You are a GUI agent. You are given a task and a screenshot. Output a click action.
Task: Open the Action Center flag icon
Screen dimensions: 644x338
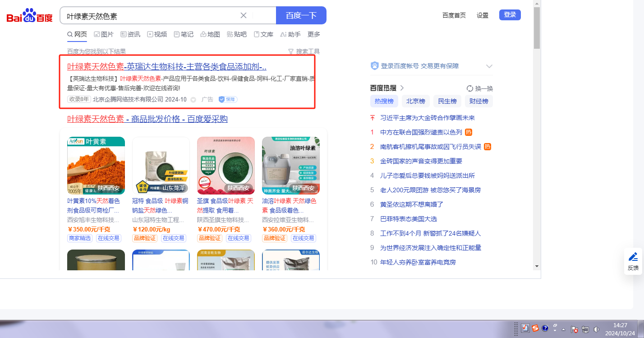575,329
